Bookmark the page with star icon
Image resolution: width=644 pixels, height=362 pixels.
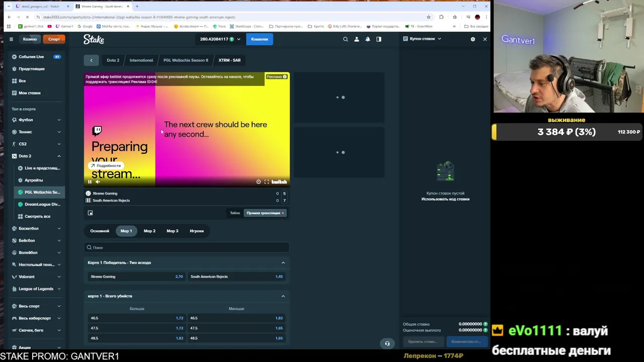tap(428, 17)
